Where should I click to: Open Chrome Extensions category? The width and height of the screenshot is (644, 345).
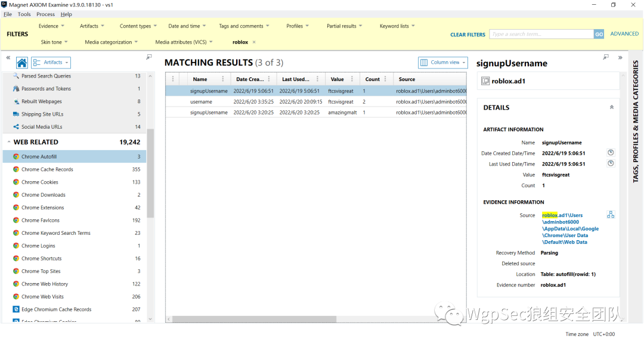pyautogui.click(x=75, y=207)
